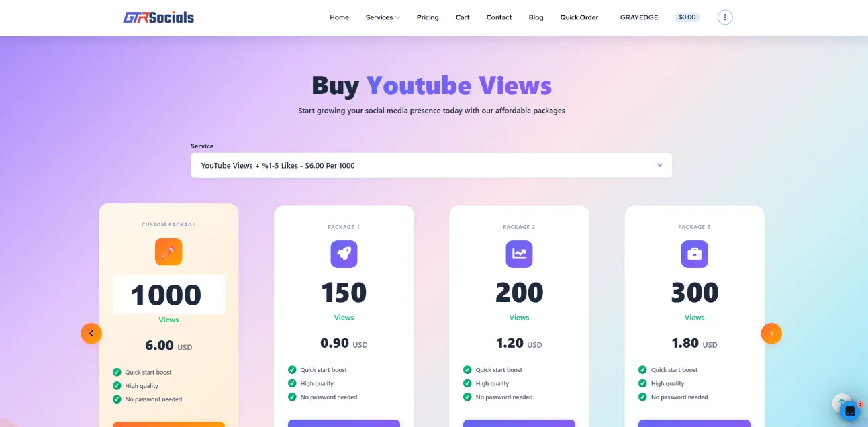
Task: Click the GTR Socials logo
Action: (x=158, y=17)
